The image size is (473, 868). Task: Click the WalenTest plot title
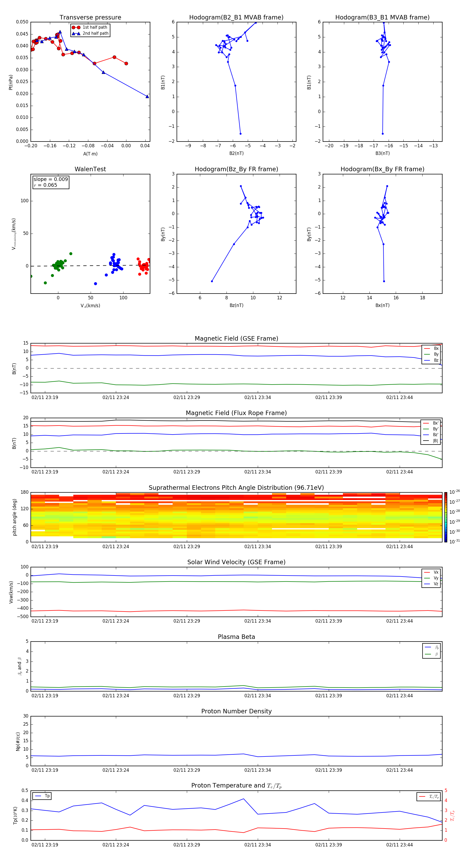click(90, 169)
